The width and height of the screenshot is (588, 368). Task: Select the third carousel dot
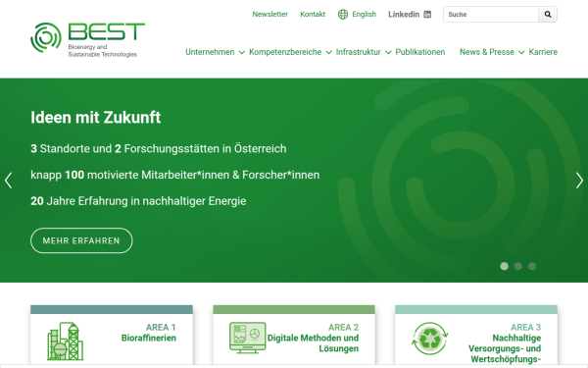click(532, 266)
